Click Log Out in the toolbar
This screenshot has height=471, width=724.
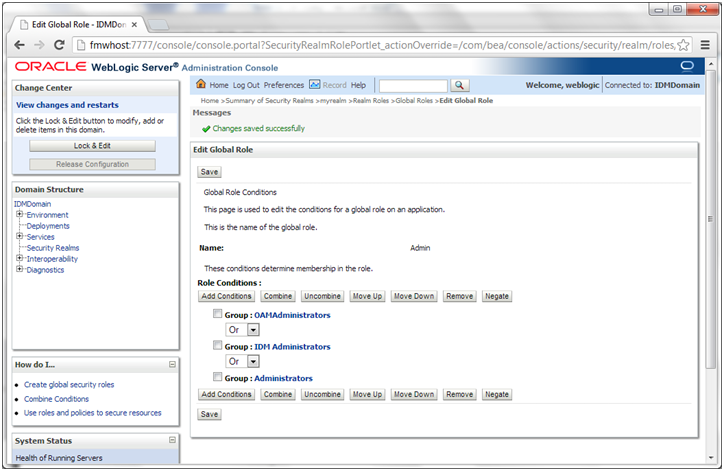pyautogui.click(x=246, y=85)
